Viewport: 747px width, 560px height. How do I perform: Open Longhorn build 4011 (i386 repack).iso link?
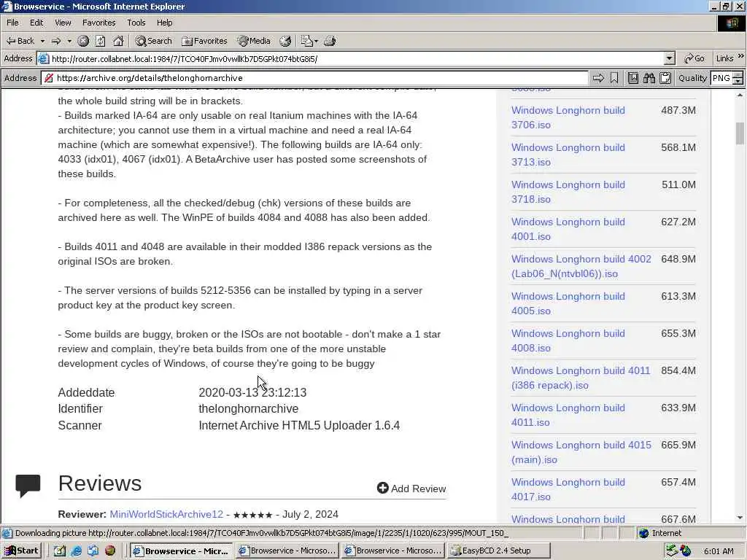[x=581, y=377]
